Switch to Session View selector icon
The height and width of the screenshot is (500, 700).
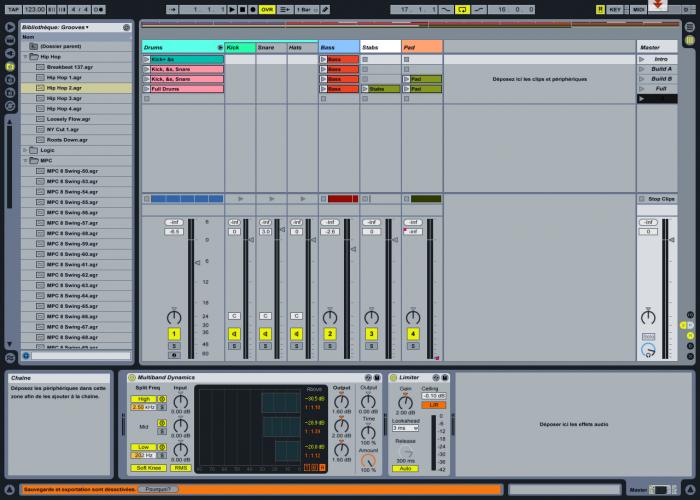click(690, 40)
